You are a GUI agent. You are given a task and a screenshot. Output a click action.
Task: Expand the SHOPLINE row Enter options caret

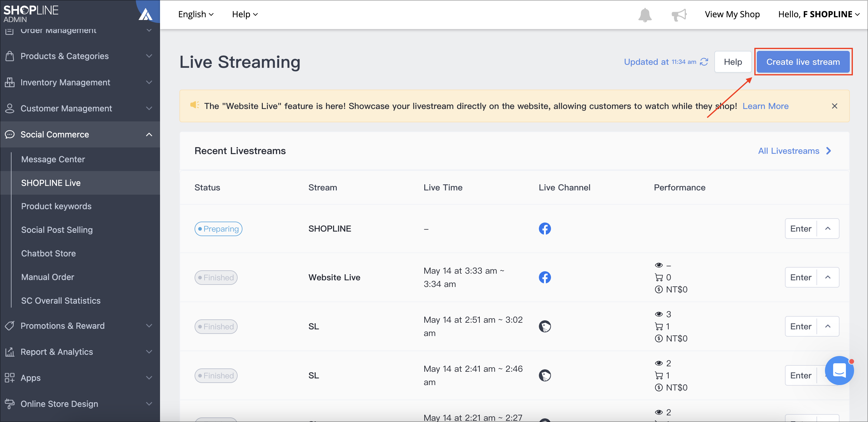(828, 229)
